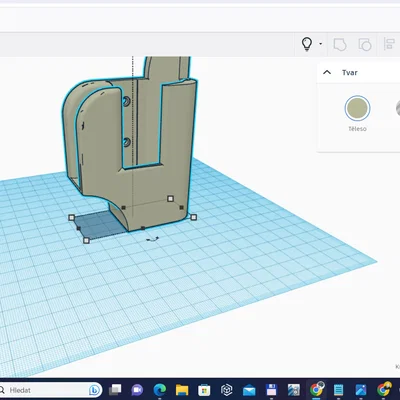This screenshot has width=400, height=400.
Task: Click the white handle on the model's front face
Action: click(170, 199)
